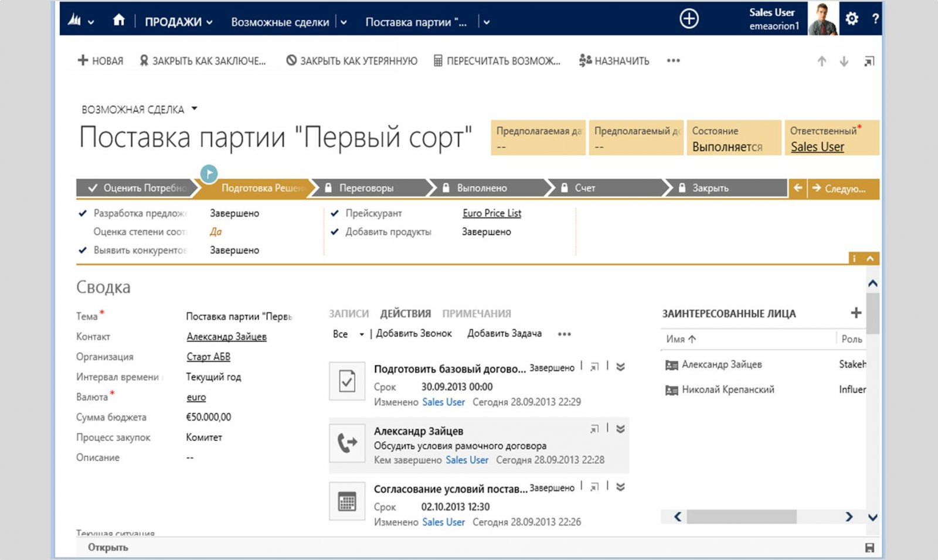
Task: Create a new record via the plus icon
Action: (689, 19)
